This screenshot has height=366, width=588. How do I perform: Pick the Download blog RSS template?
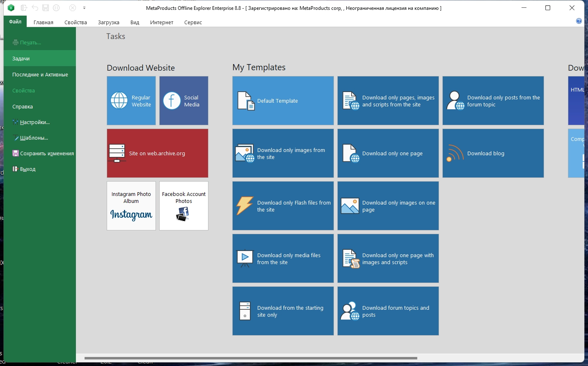tap(493, 153)
